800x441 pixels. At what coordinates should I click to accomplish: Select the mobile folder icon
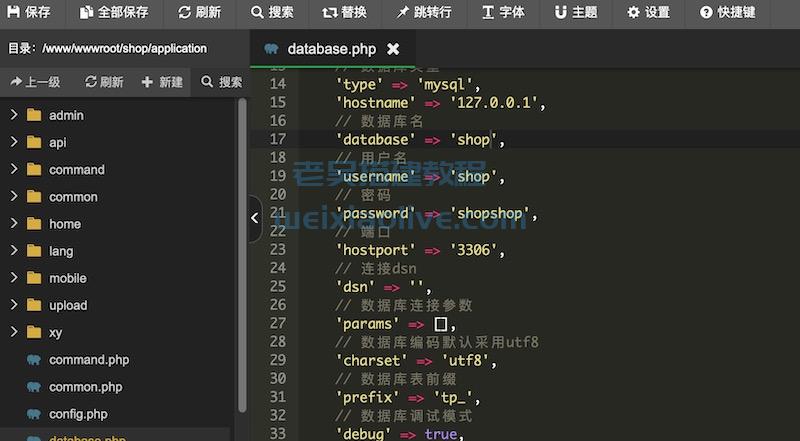click(34, 278)
